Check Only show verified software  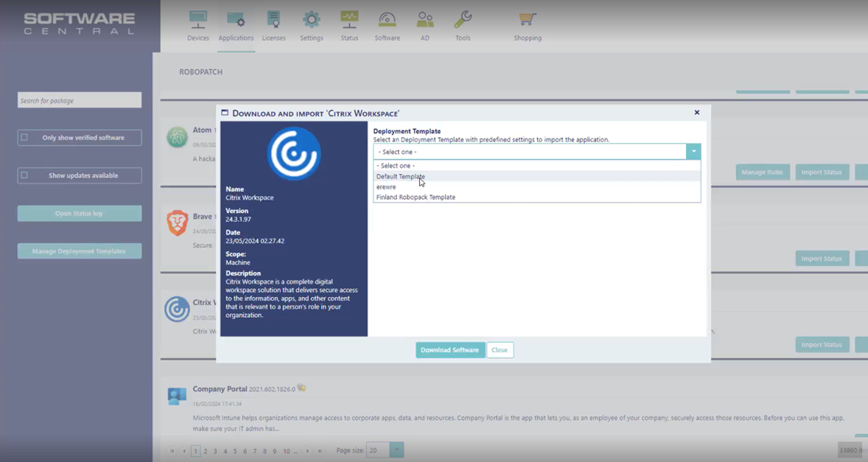click(x=24, y=137)
